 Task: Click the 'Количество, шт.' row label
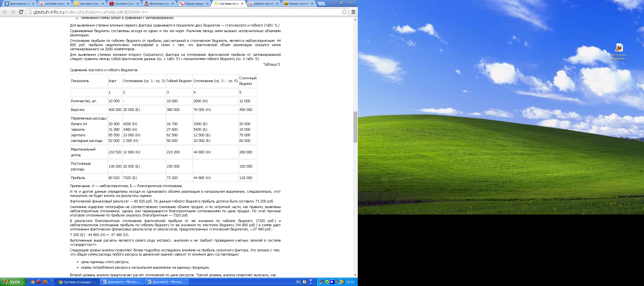click(89, 101)
